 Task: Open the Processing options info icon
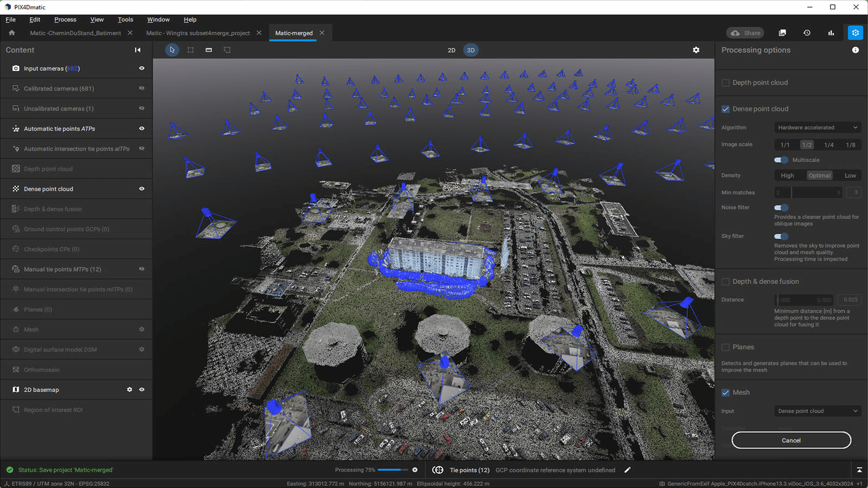[x=856, y=50]
